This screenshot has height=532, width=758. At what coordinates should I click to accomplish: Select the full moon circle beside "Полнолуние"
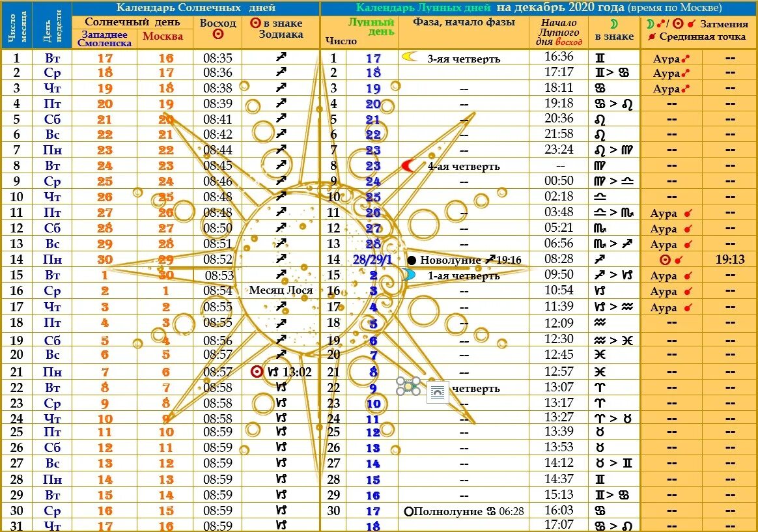click(408, 512)
